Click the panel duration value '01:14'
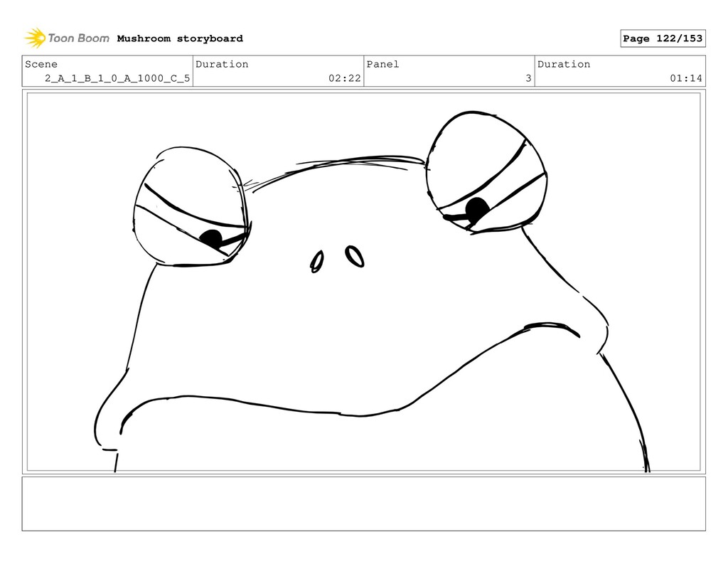Image resolution: width=728 pixels, height=564 pixels. [x=686, y=78]
